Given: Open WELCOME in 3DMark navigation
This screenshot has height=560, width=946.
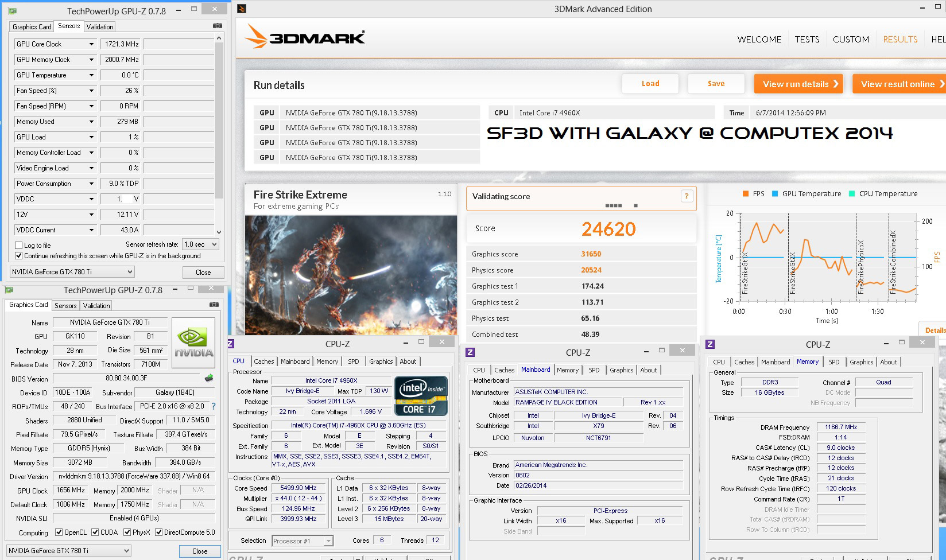Looking at the screenshot, I should [x=759, y=40].
